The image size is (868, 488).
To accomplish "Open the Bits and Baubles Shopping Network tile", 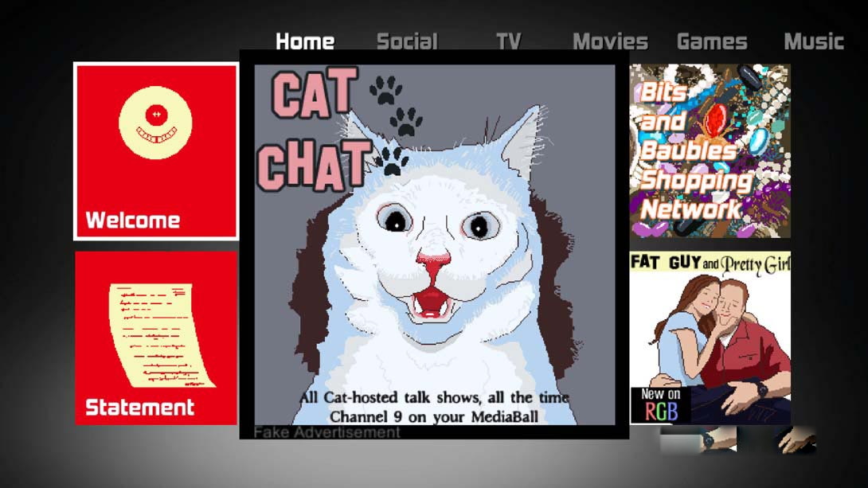I will 710,151.
